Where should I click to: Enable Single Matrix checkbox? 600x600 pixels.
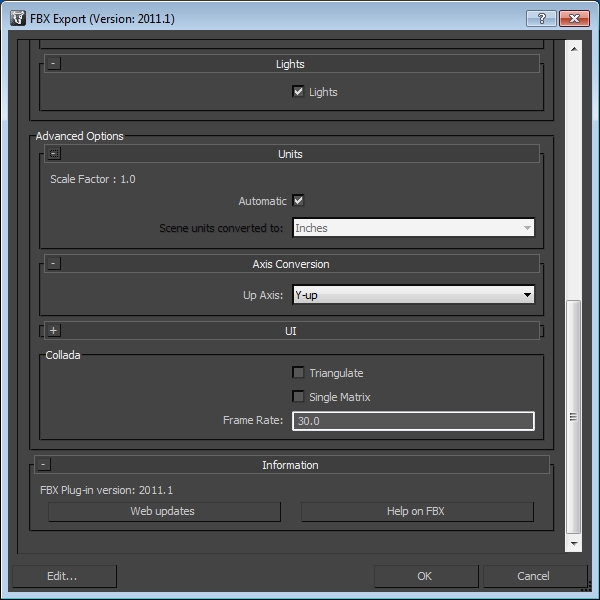298,396
